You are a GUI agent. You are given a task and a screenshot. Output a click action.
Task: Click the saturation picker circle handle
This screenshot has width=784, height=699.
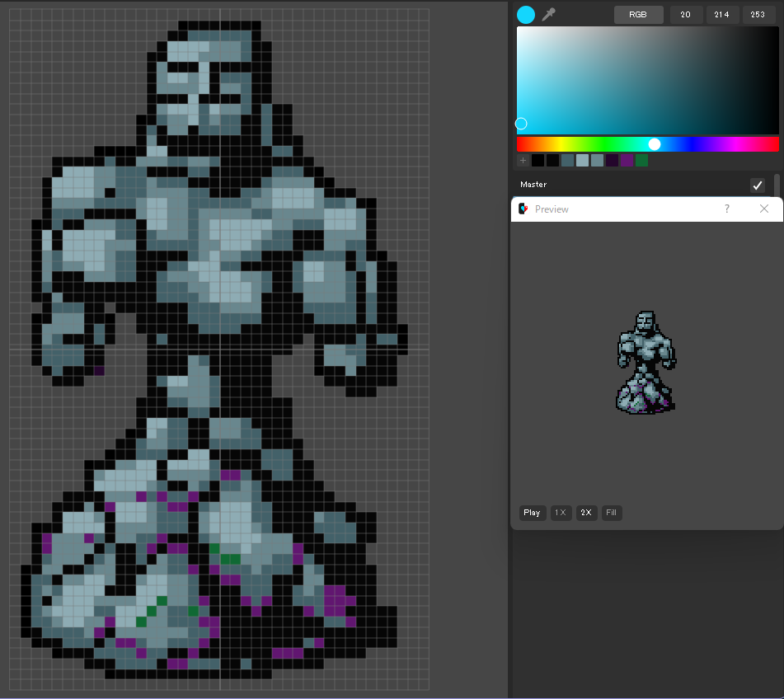click(x=521, y=124)
